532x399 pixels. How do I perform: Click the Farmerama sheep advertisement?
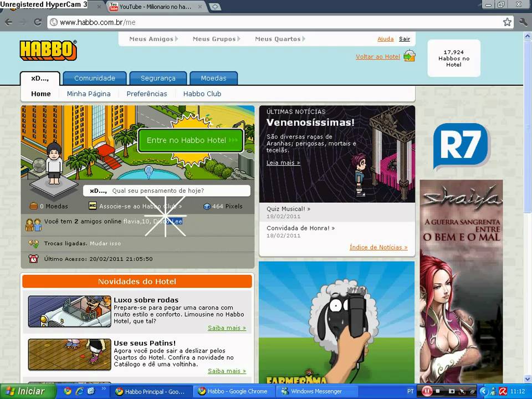(x=337, y=323)
